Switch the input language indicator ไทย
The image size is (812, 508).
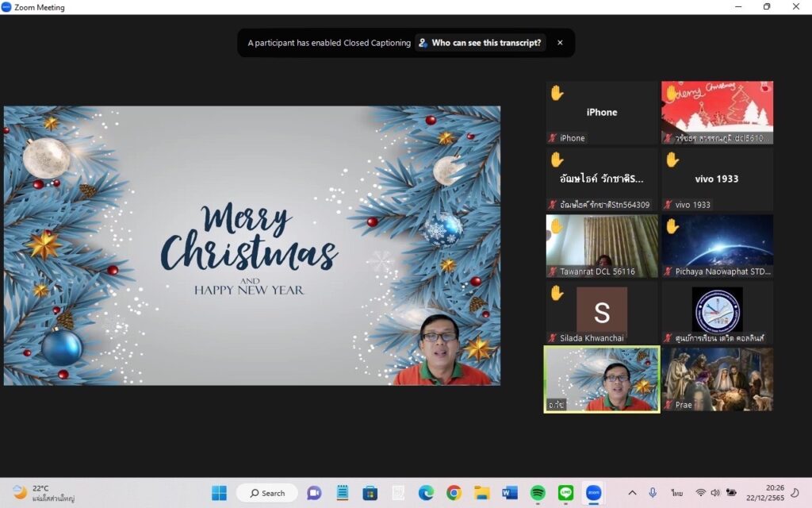(x=676, y=493)
